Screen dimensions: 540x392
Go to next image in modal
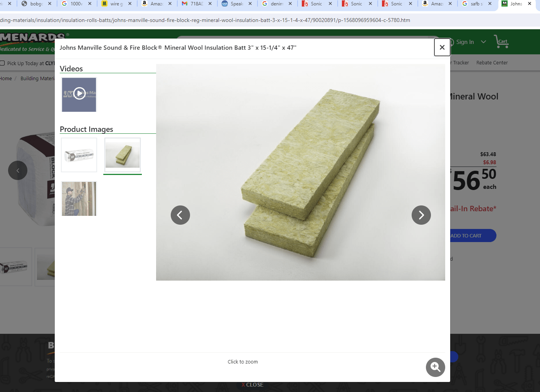click(421, 215)
